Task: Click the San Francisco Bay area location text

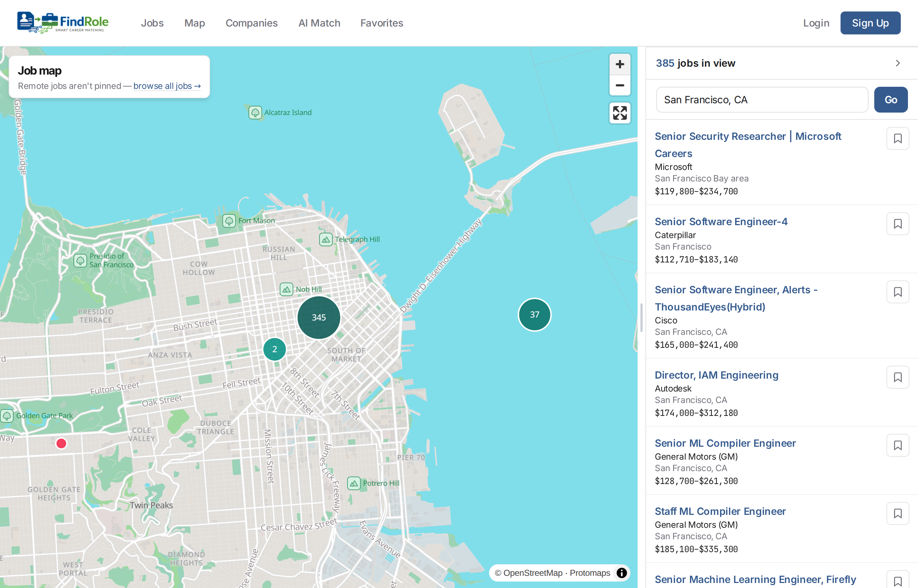Action: (701, 178)
